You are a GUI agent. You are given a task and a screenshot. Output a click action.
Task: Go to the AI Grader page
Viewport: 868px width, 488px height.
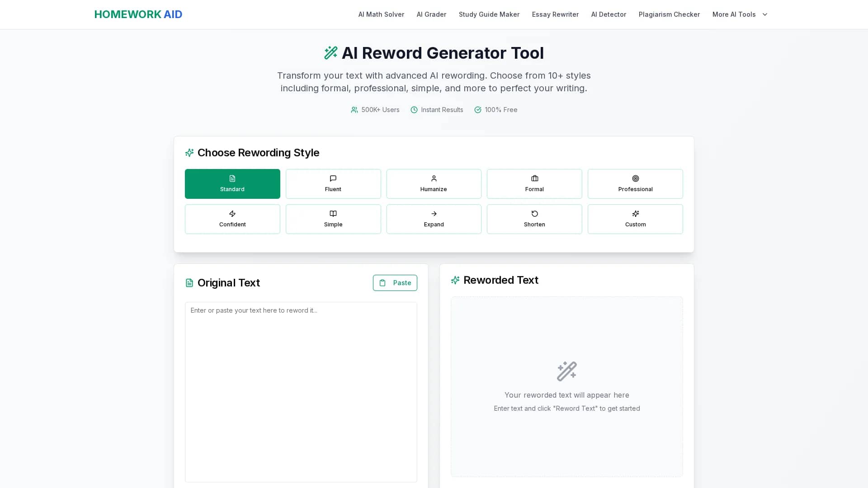pyautogui.click(x=431, y=14)
